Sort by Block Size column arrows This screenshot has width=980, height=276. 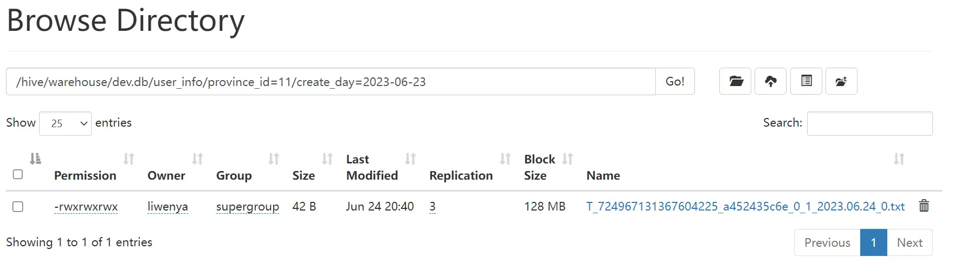(568, 159)
